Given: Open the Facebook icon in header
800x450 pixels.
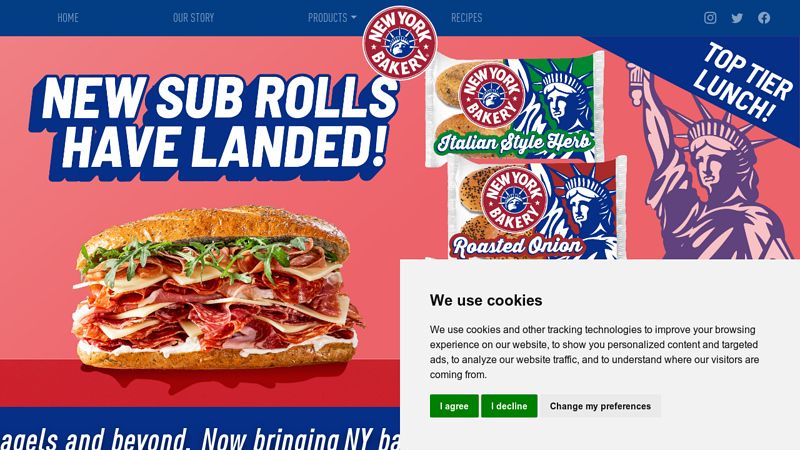Looking at the screenshot, I should [x=764, y=18].
